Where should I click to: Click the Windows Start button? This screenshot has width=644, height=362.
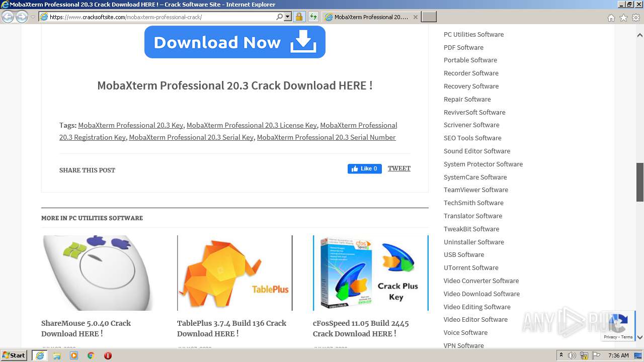coord(14,355)
